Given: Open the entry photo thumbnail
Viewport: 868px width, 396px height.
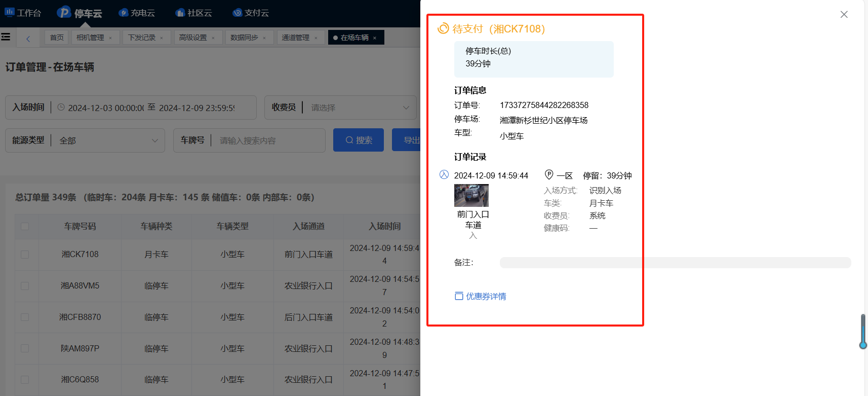Looking at the screenshot, I should [471, 196].
